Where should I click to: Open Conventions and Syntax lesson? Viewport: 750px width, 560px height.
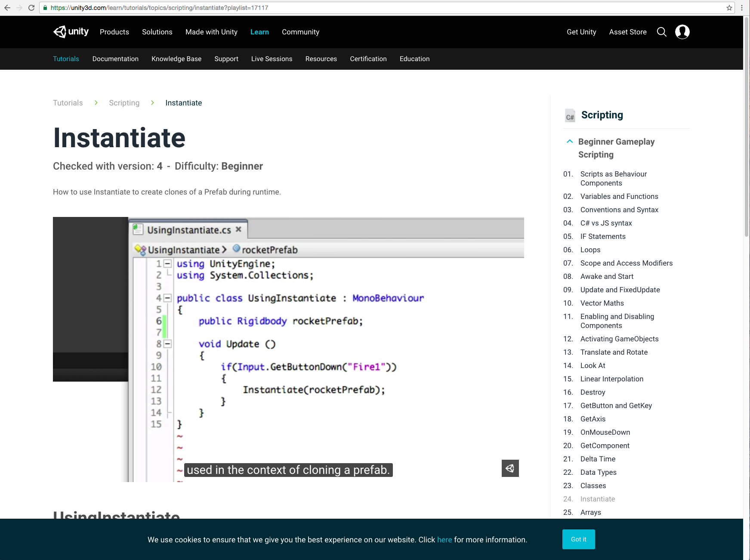click(619, 210)
